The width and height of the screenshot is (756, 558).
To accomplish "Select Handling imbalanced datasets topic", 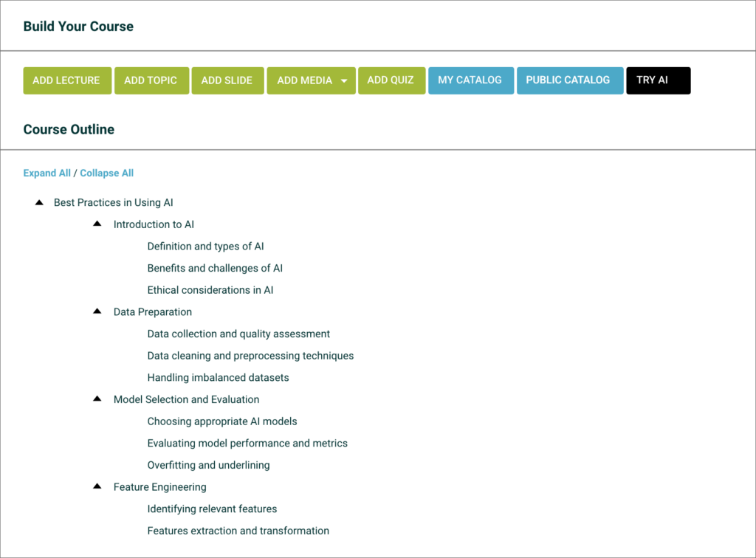I will (218, 377).
